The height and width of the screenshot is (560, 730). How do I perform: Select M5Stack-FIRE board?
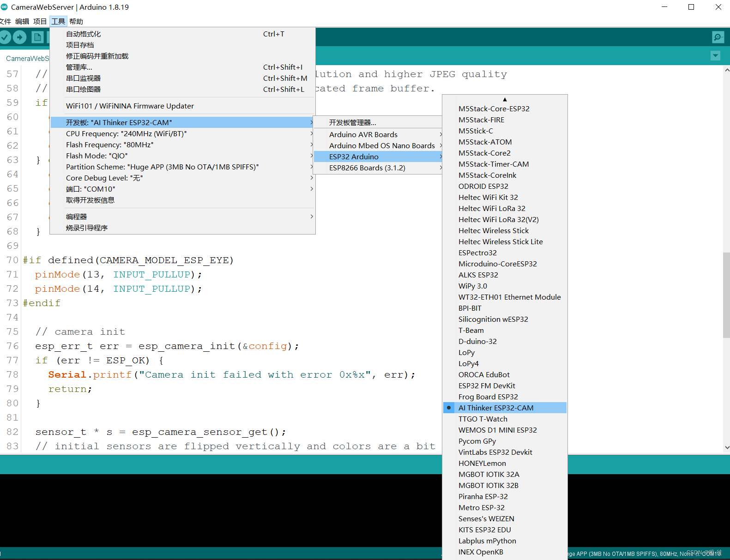504,120
